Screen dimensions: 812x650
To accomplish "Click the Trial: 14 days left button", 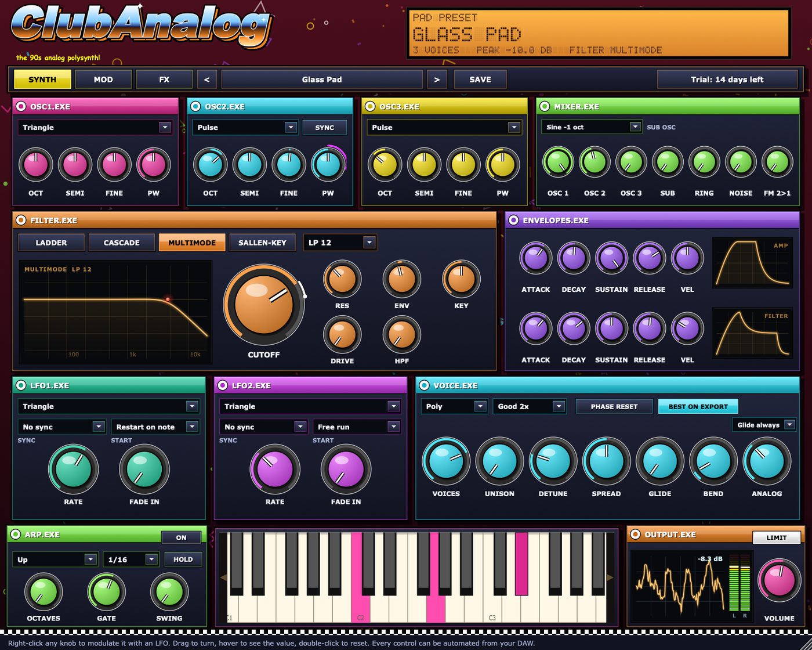I will click(727, 80).
